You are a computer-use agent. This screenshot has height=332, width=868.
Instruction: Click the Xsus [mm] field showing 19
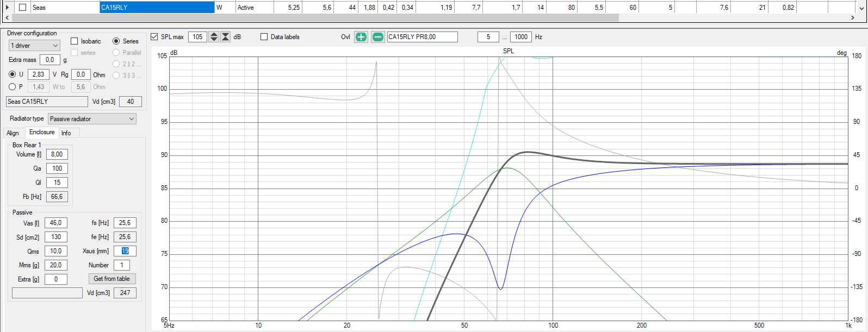125,251
